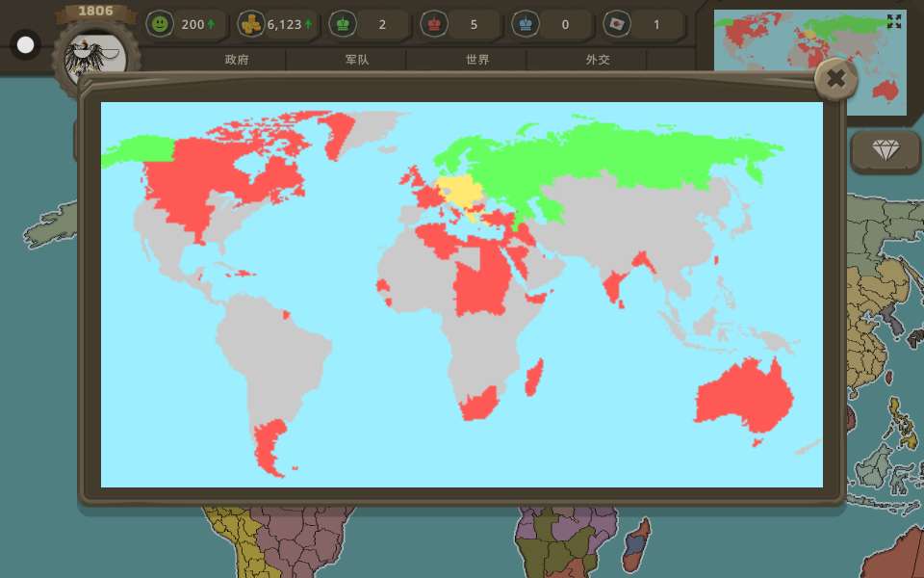
Task: Open the 政府 (Government) tab
Action: pos(237,60)
